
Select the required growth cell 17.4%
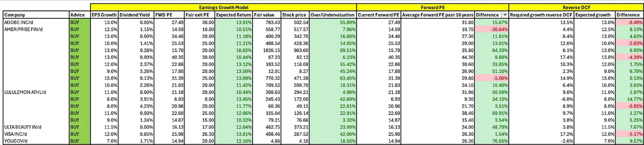click(541, 57)
